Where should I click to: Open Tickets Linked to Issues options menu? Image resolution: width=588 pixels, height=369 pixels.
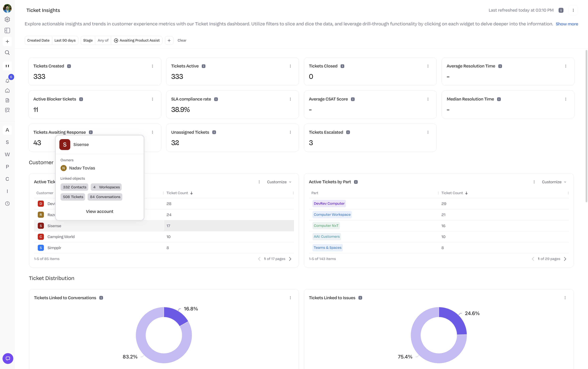[565, 298]
